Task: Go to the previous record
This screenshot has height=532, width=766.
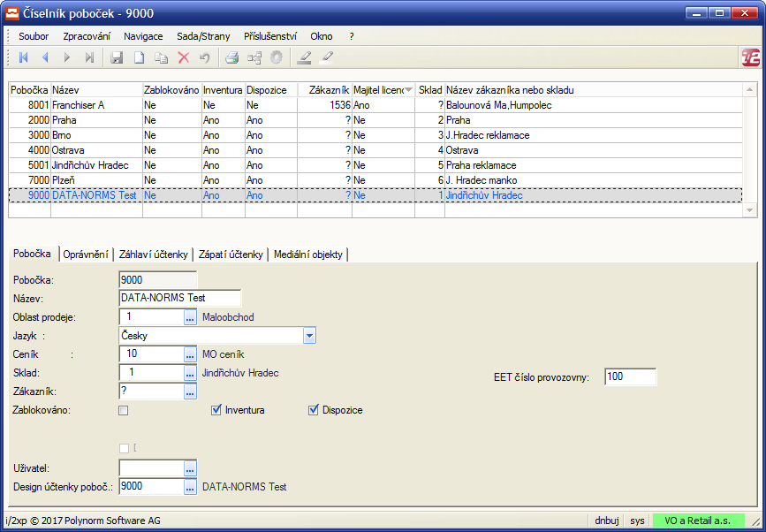Action: pos(45,57)
